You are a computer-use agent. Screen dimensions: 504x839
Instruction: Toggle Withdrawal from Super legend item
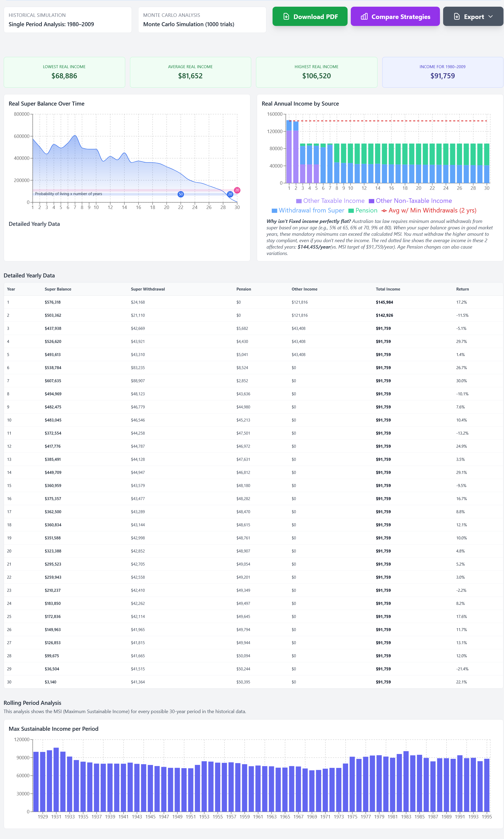(x=308, y=210)
